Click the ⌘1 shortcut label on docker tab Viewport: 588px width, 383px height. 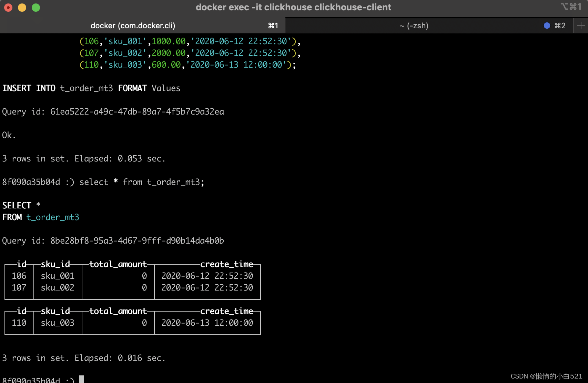(x=273, y=26)
